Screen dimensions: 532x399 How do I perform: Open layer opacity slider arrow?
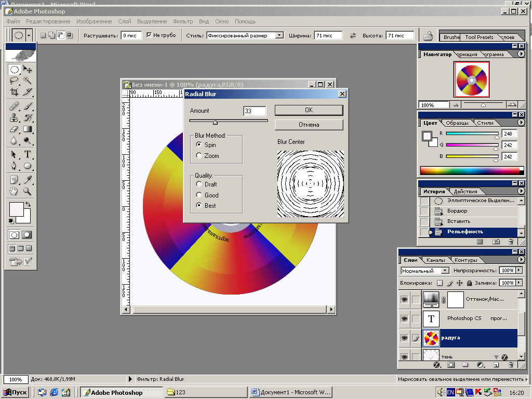[x=519, y=270]
